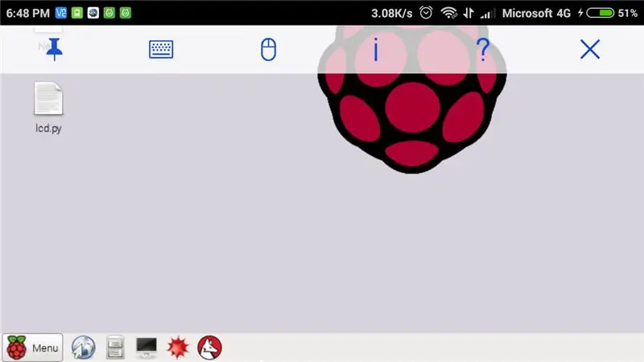Open help with the question mark icon
Screen dimensions: 644x362
pos(483,49)
